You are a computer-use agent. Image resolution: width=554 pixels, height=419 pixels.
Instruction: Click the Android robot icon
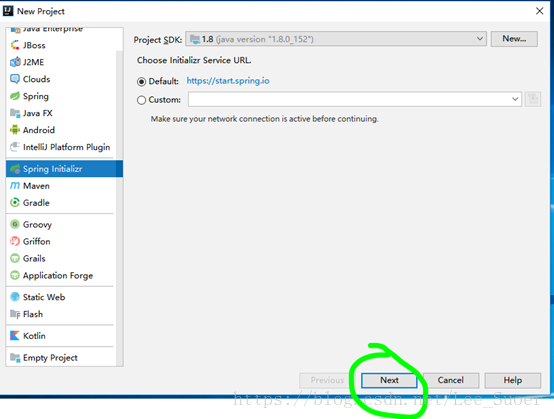(15, 130)
